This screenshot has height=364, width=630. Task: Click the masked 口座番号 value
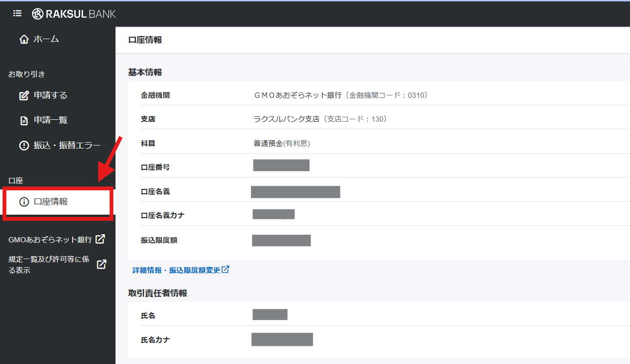click(281, 166)
